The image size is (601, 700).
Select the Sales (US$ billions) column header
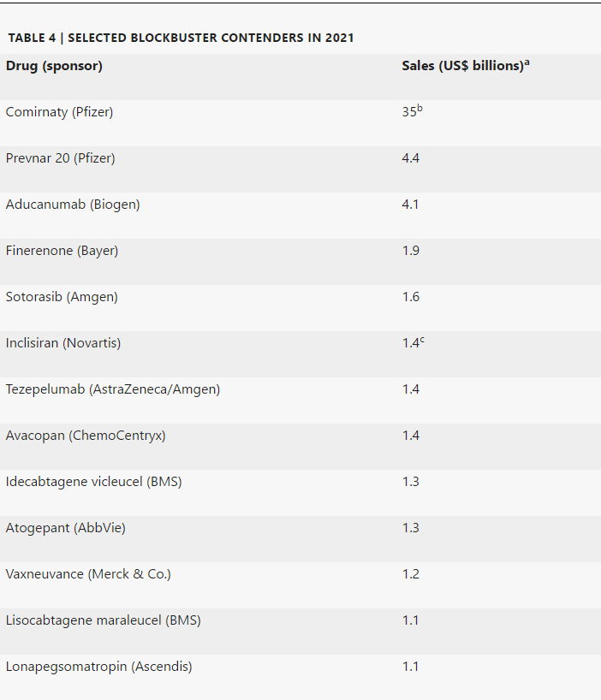tap(462, 66)
